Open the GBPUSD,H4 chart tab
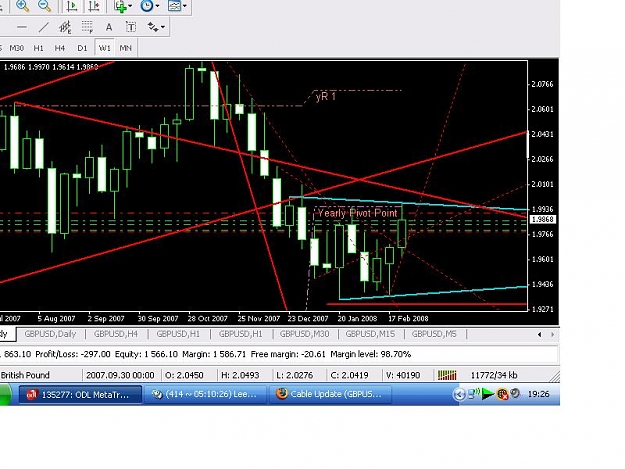 (x=116, y=334)
